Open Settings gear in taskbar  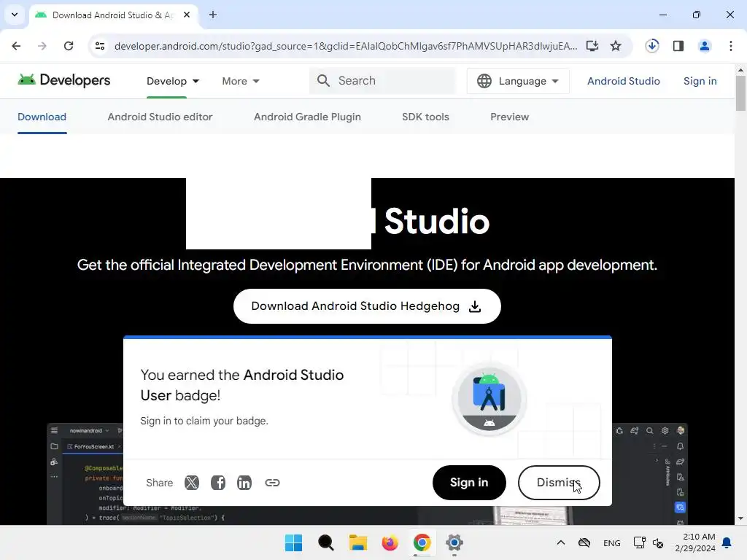[x=454, y=542]
